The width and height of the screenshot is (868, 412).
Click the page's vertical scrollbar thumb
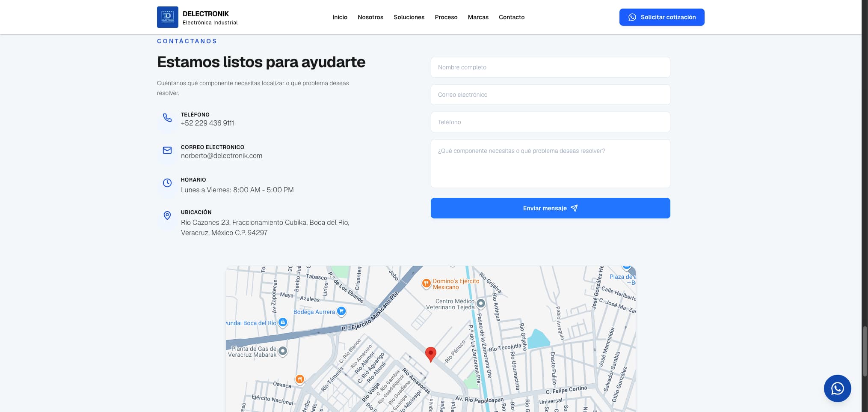(x=865, y=351)
